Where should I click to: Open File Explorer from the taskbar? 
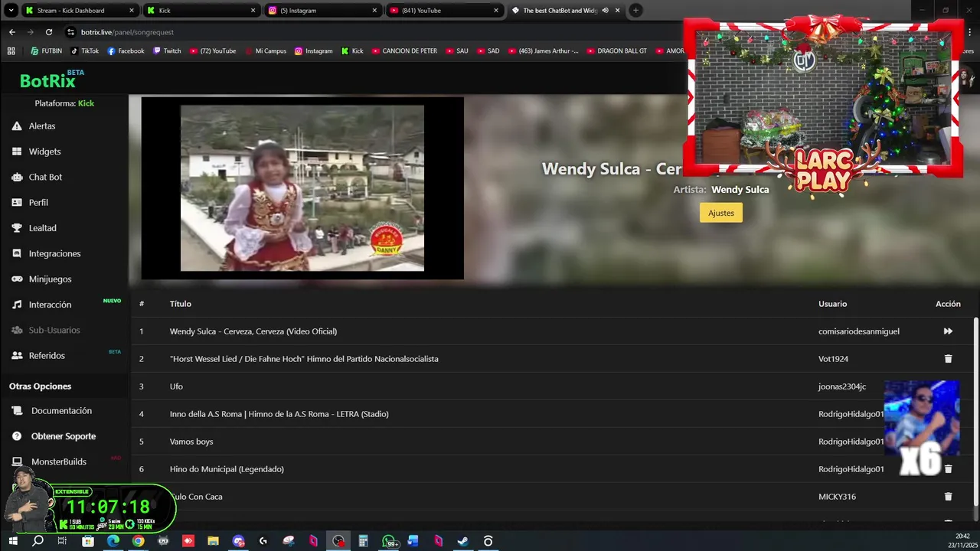click(213, 541)
